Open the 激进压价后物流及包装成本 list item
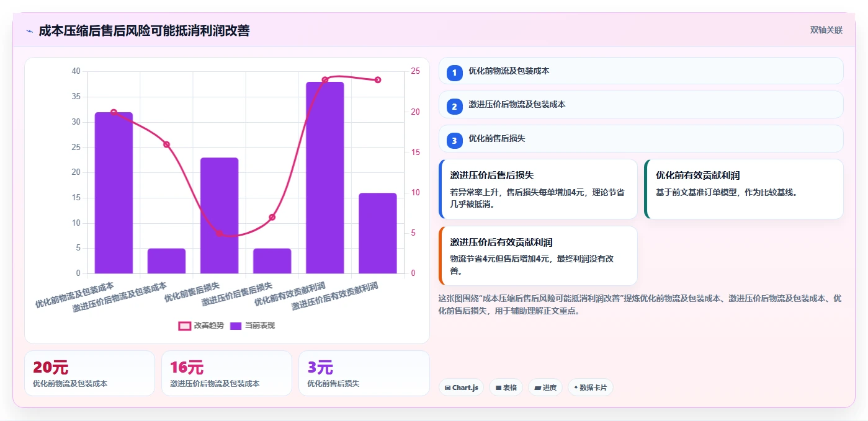 coord(641,104)
